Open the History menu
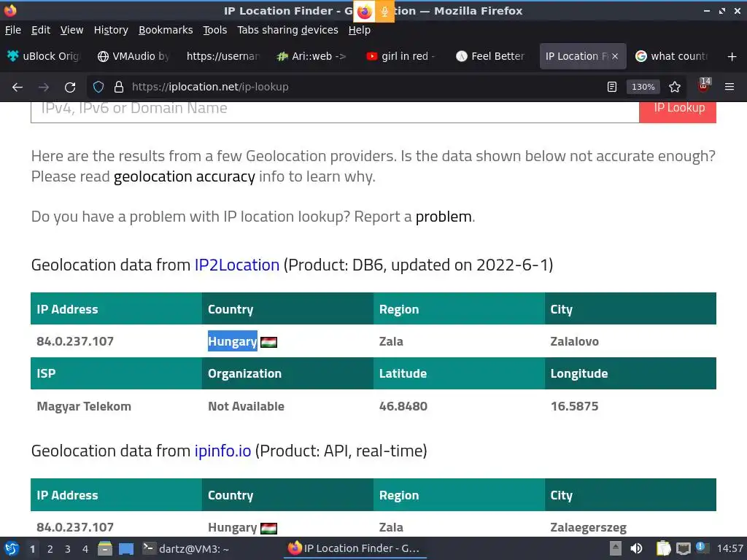 tap(111, 30)
